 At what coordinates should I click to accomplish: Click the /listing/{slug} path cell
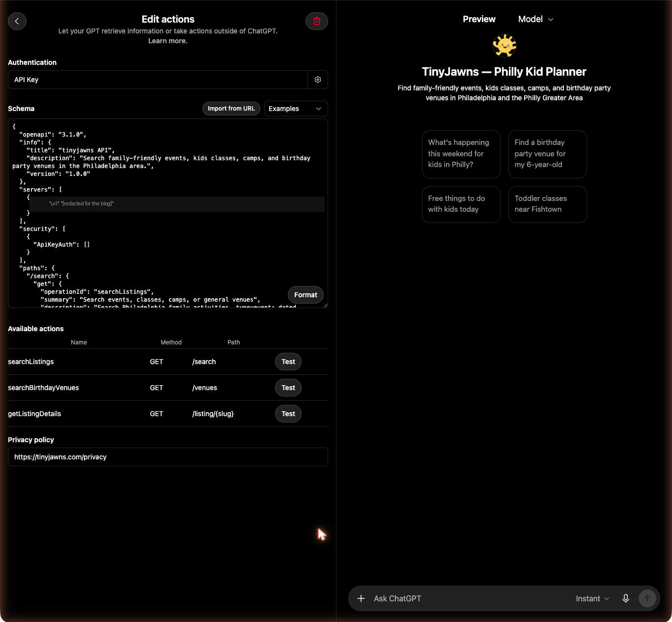[x=213, y=414]
